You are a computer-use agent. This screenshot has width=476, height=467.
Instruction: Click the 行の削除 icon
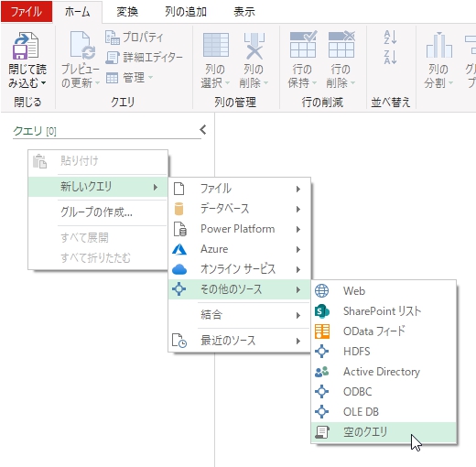pyautogui.click(x=341, y=44)
